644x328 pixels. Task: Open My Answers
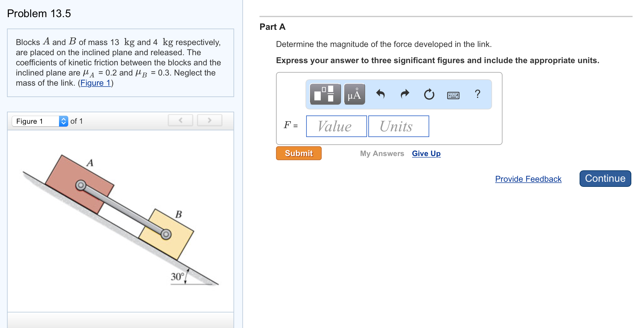(382, 154)
